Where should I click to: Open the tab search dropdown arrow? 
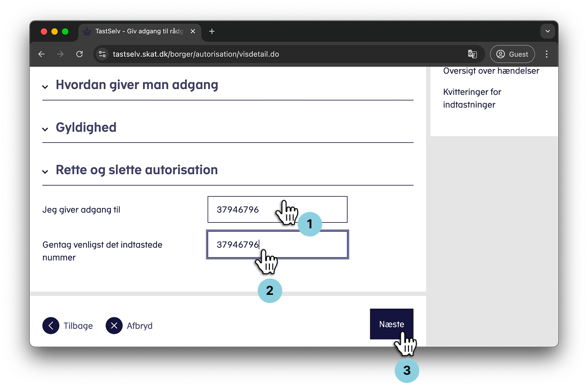tap(548, 32)
